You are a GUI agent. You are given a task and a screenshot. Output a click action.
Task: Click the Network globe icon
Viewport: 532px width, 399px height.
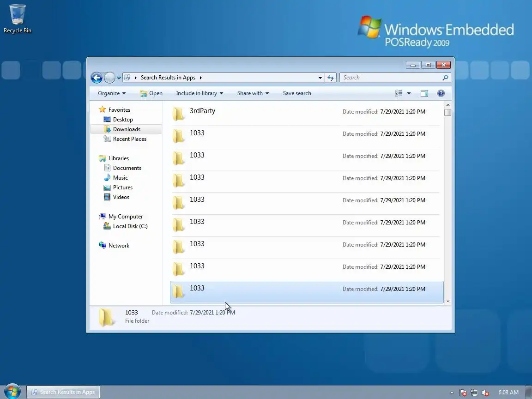coord(102,245)
